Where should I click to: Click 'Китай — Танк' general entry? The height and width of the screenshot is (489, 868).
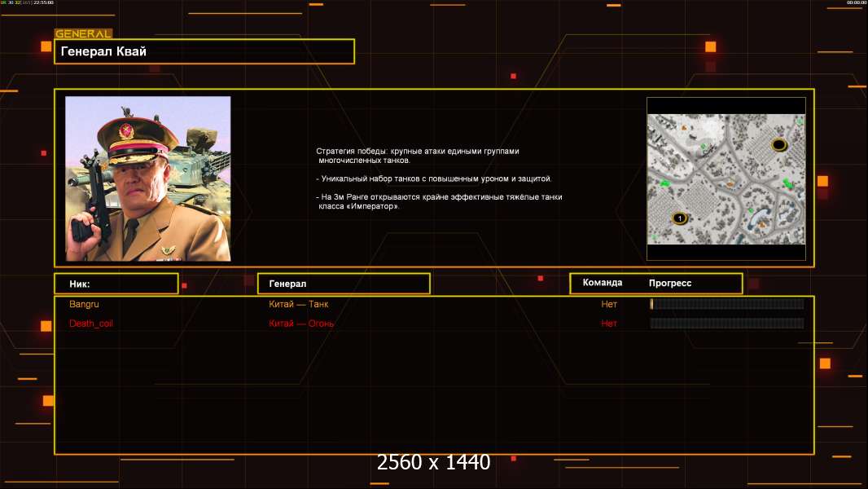point(298,304)
